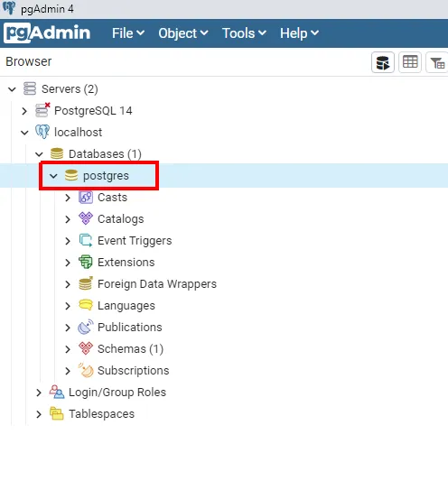Click the localhost elephant server icon
Image resolution: width=448 pixels, height=490 pixels.
click(x=42, y=132)
